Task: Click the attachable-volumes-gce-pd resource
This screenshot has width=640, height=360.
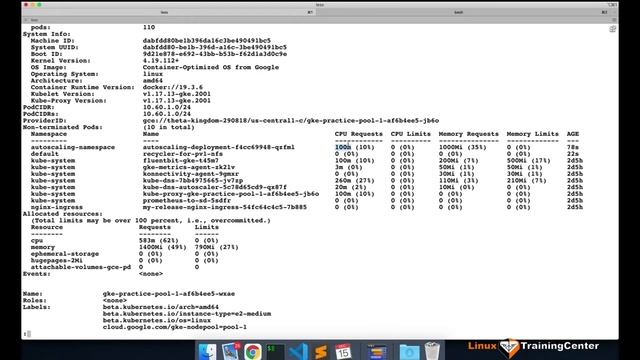Action: [81, 267]
